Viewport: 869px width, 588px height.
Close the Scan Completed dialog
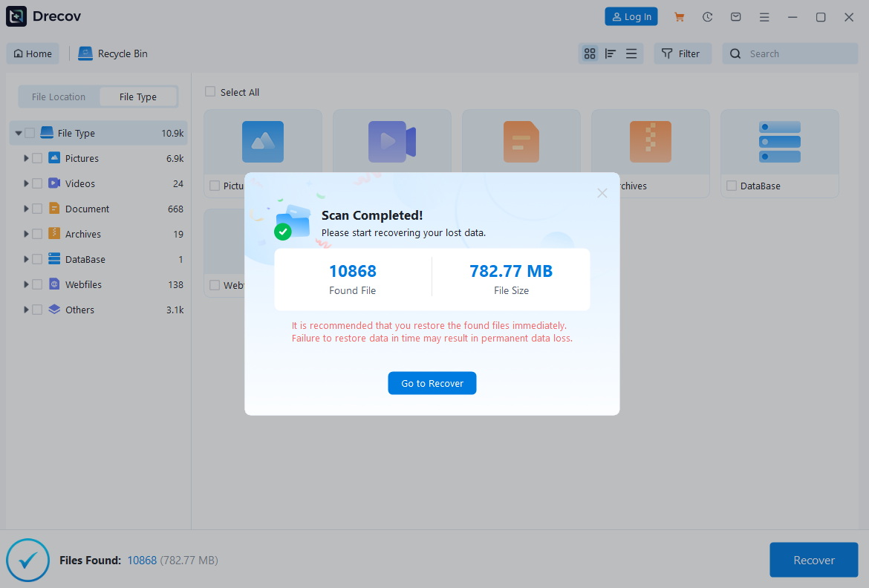602,193
